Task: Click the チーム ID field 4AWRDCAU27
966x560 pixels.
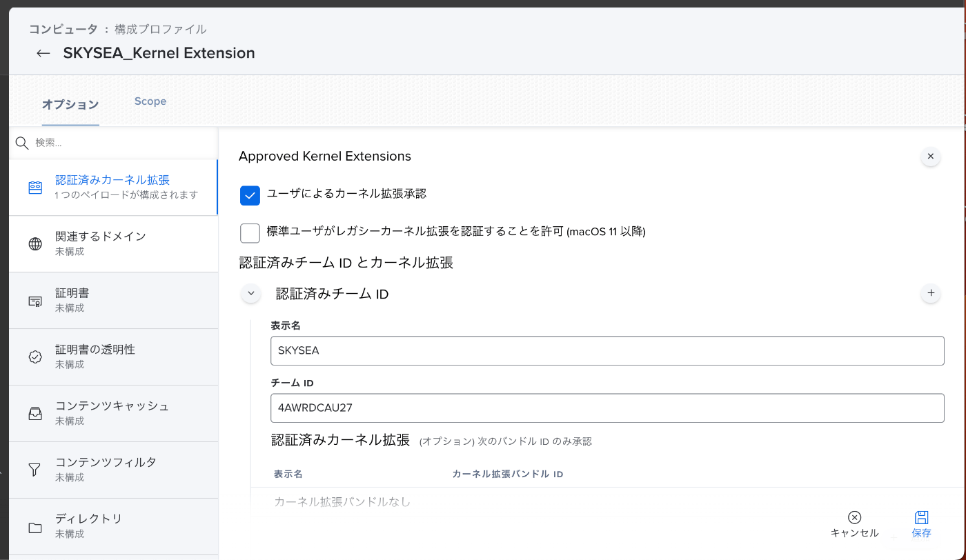Action: [607, 408]
